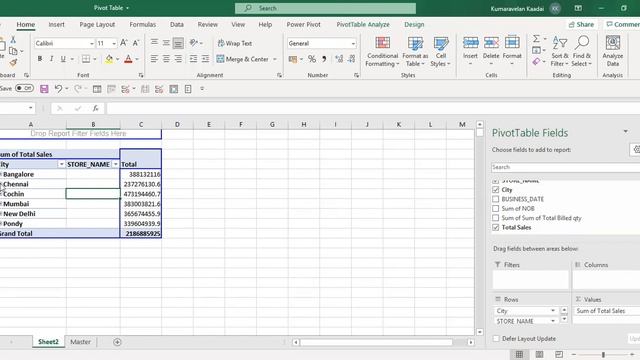
Task: Check the Sum of NOB field checkbox
Action: [x=496, y=209]
